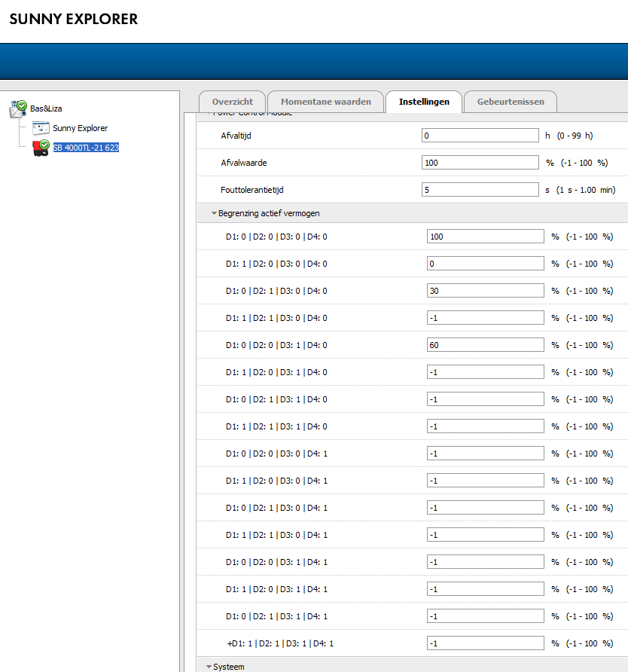Click field for D1: 0 | D2: 1 | D3: 0 | D4: 0
Screen dimensions: 628x672
tap(486, 291)
